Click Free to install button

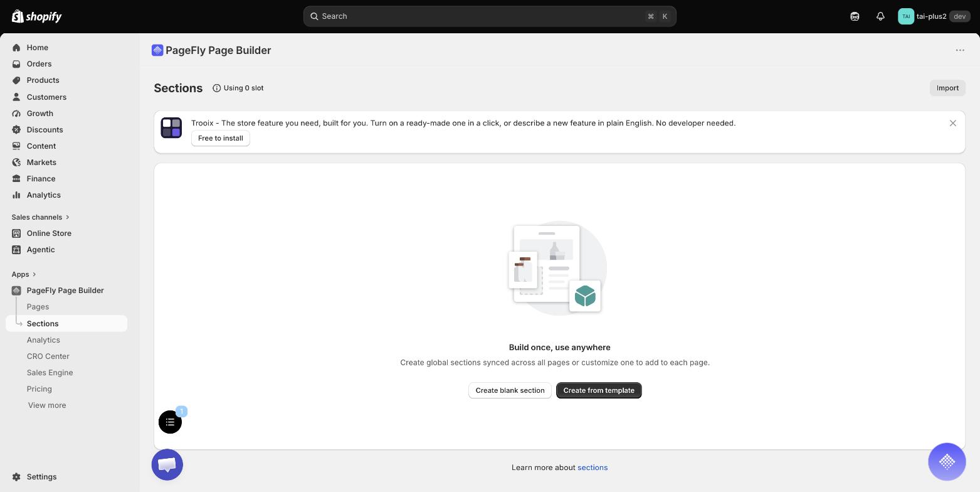pyautogui.click(x=221, y=138)
